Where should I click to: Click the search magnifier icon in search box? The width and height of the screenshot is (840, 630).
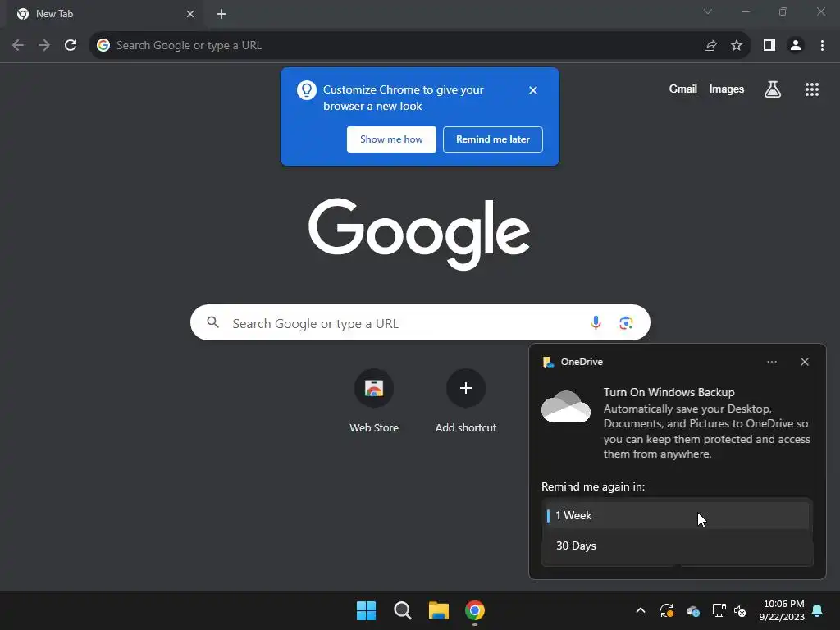[212, 322]
